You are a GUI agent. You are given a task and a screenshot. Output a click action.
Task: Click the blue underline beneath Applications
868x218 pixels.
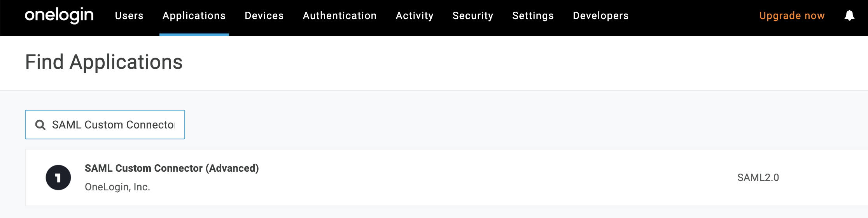(x=194, y=34)
